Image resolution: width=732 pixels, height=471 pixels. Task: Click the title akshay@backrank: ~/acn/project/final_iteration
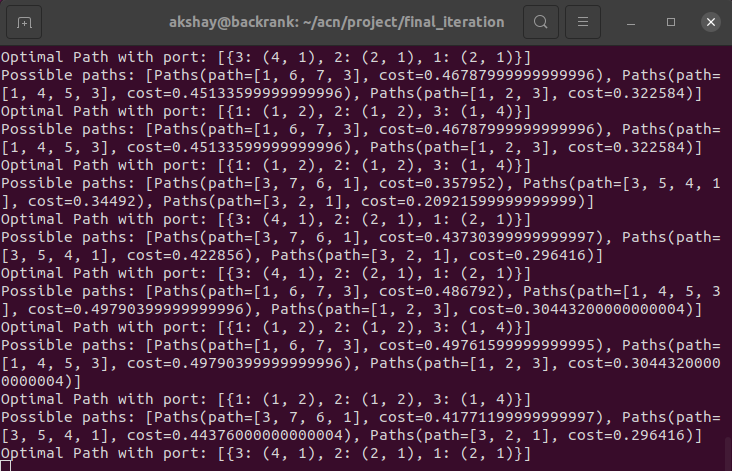(336, 22)
